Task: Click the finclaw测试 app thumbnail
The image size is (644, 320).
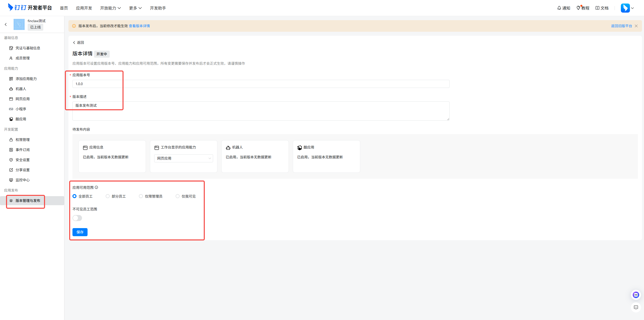Action: (x=19, y=24)
